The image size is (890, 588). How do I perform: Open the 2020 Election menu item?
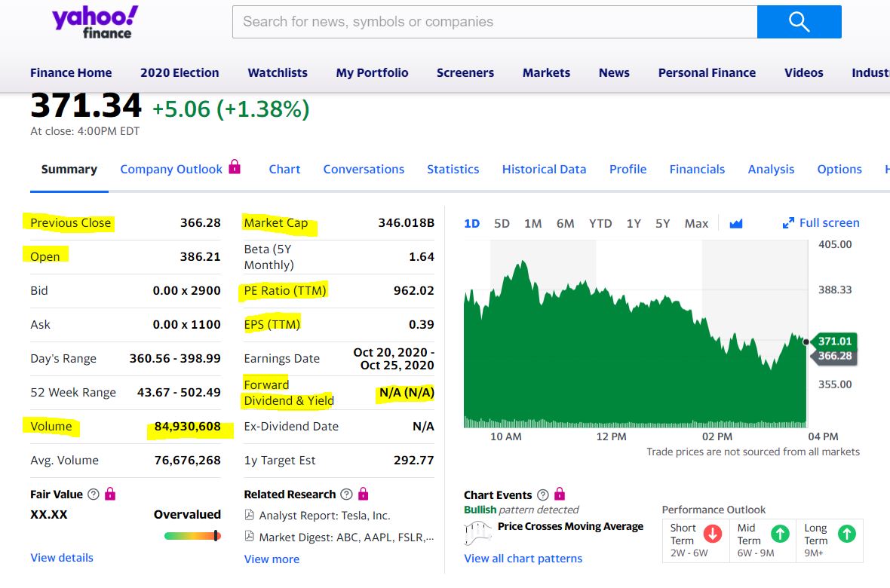point(180,72)
